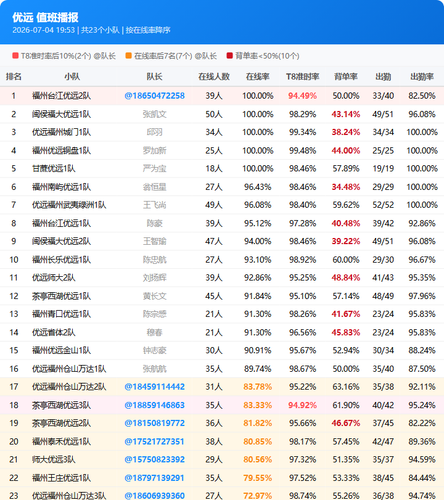Image resolution: width=444 pixels, height=500 pixels.
Task: Open mention link @18650472258
Action: tap(154, 96)
